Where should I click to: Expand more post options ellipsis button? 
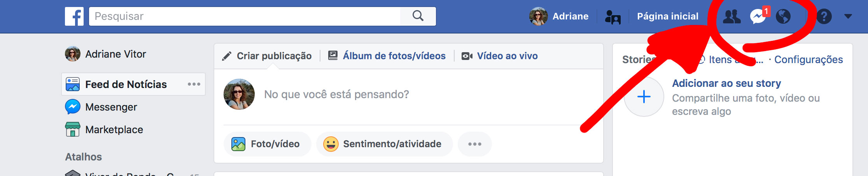pyautogui.click(x=475, y=144)
